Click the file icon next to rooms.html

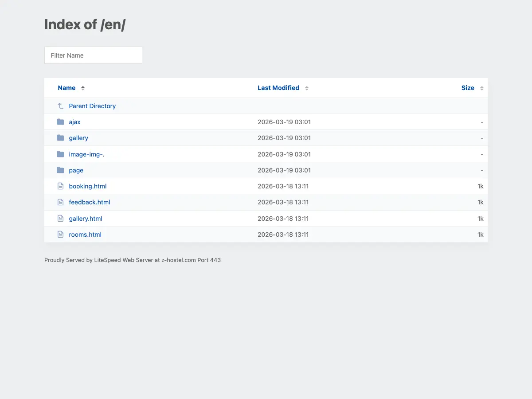pos(61,235)
